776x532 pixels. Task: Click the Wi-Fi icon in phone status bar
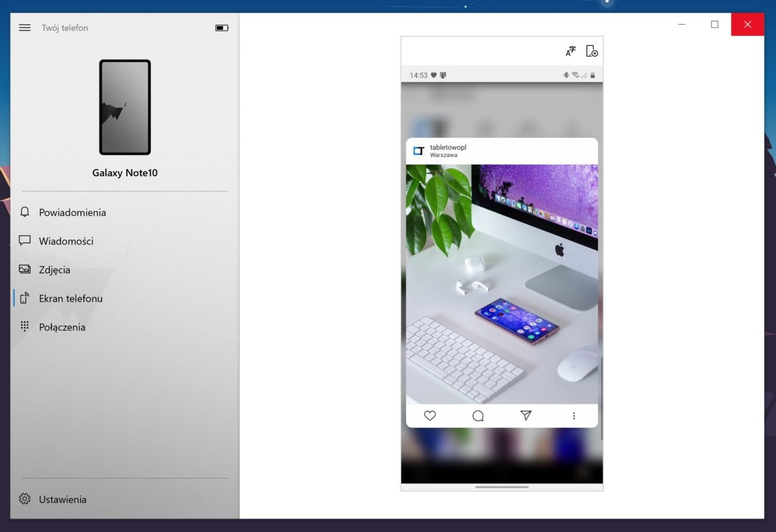point(574,75)
